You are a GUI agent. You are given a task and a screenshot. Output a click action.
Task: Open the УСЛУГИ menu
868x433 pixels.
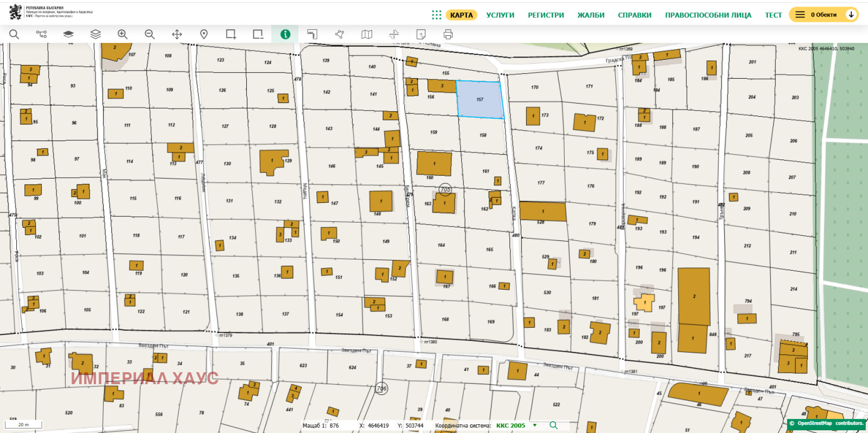coord(500,15)
